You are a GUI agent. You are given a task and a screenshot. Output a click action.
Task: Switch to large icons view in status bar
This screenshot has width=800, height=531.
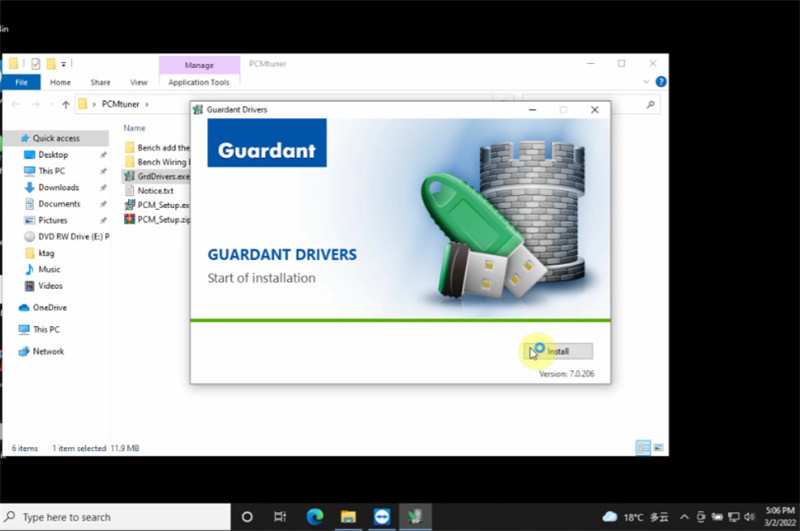coord(657,447)
